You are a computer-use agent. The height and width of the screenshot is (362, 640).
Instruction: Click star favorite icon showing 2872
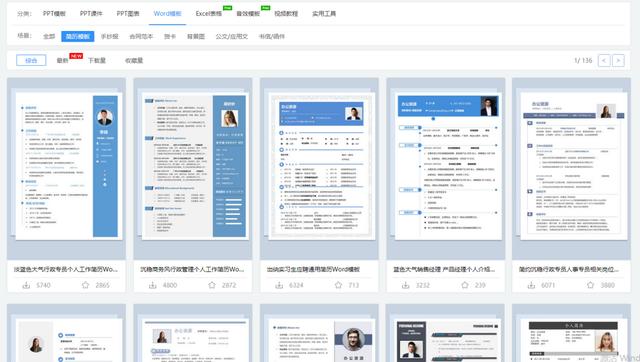coord(212,285)
